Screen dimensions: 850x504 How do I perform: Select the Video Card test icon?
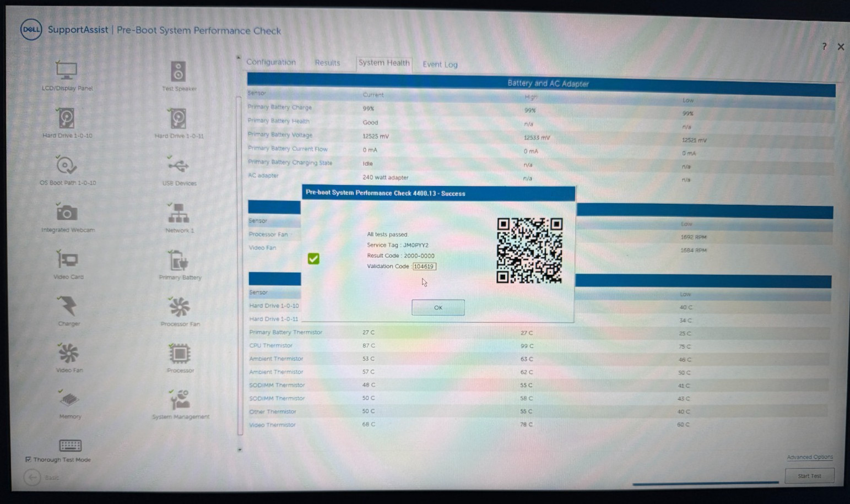pyautogui.click(x=68, y=259)
